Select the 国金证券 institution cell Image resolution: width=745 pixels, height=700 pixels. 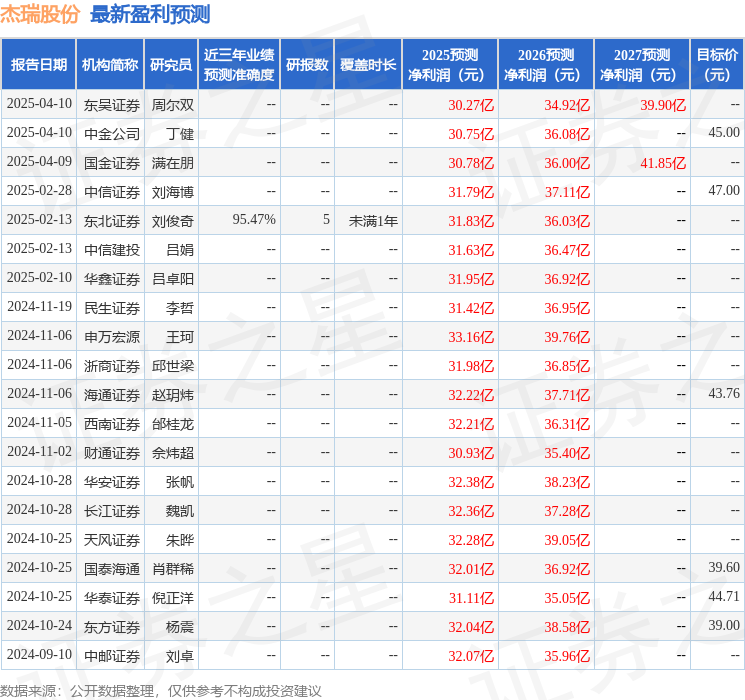[x=112, y=163]
